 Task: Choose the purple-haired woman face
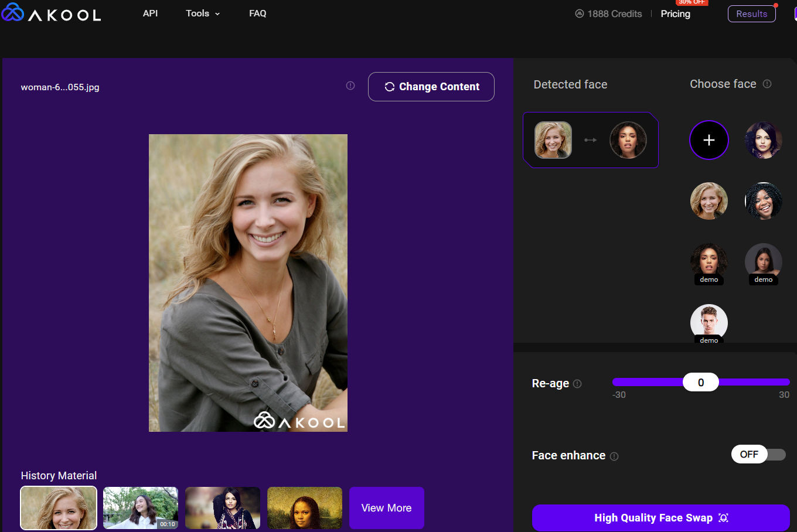pos(764,140)
